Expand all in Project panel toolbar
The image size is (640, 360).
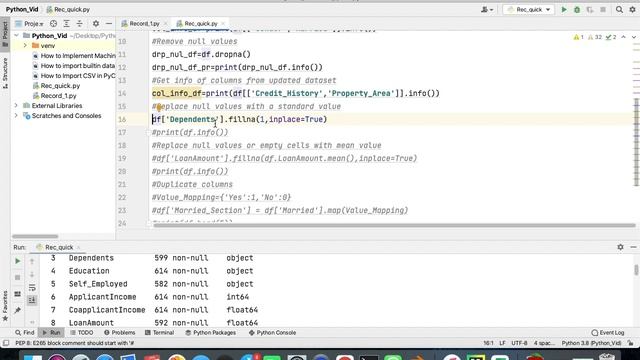pyautogui.click(x=67, y=24)
